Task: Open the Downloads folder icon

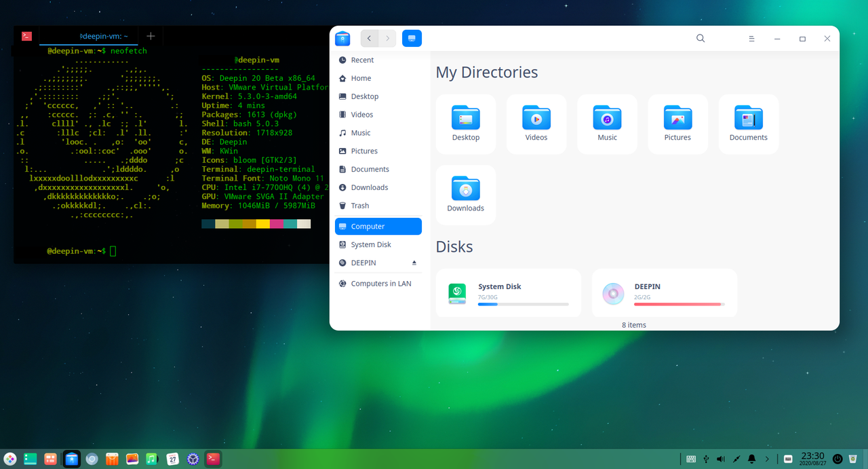Action: tap(466, 195)
